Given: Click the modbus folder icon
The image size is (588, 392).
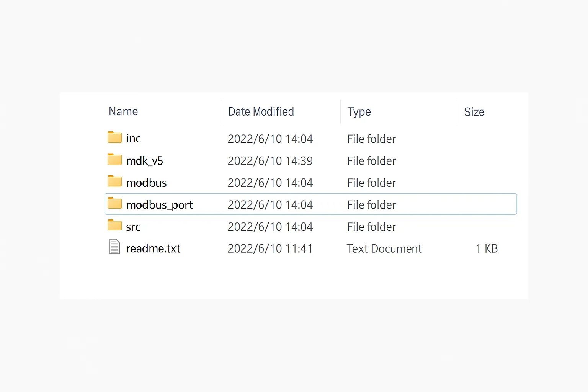Looking at the screenshot, I should (x=114, y=181).
